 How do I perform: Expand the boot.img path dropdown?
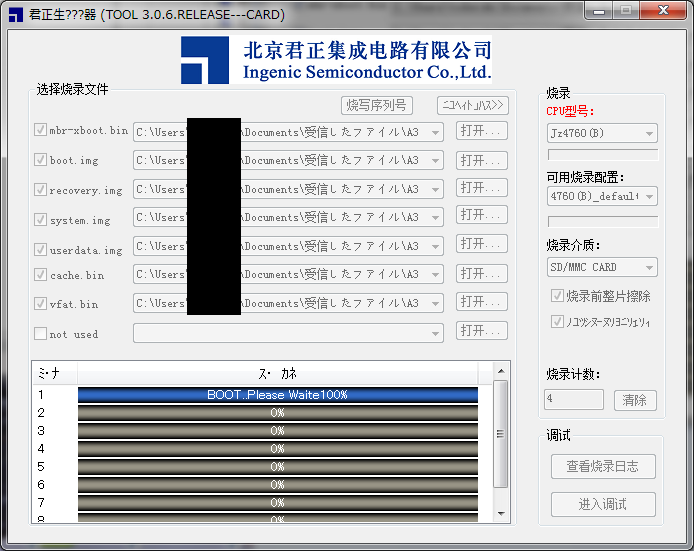(x=436, y=160)
